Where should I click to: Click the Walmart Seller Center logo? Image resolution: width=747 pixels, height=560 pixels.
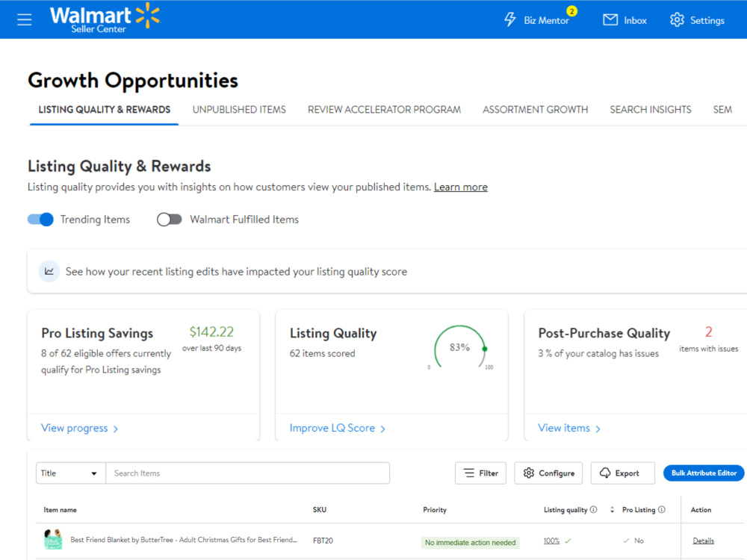point(105,19)
